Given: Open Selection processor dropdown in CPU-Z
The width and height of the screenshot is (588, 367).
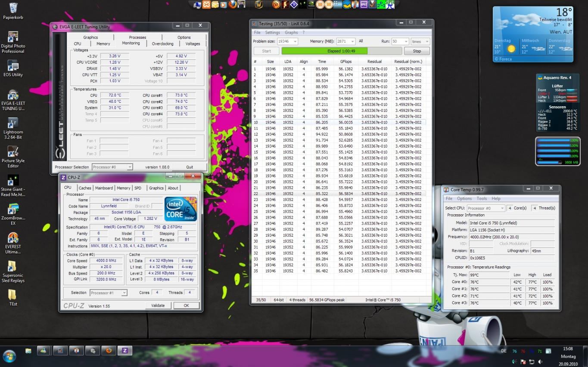Looking at the screenshot, I should click(109, 293).
